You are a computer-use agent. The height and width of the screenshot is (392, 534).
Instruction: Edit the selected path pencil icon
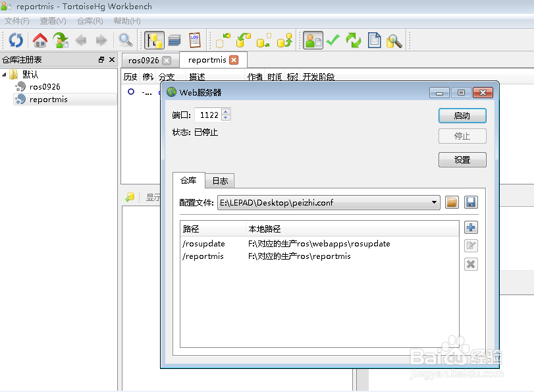(471, 246)
